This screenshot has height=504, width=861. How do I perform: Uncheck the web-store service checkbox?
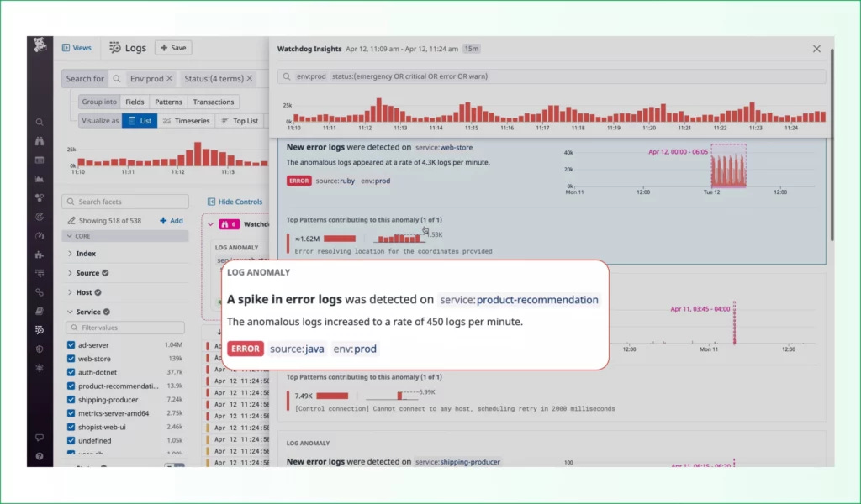tap(71, 359)
